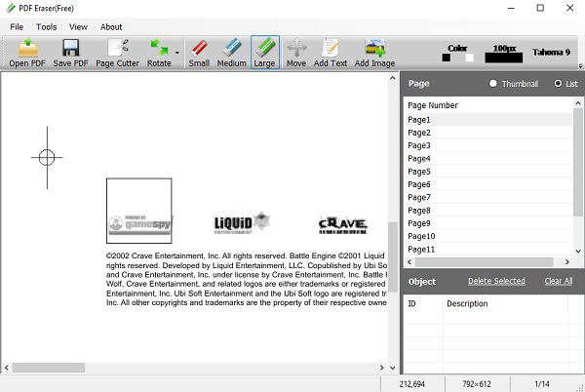Viewport: 585px width, 392px height.
Task: Click document view scroll up arrow
Action: click(x=393, y=78)
